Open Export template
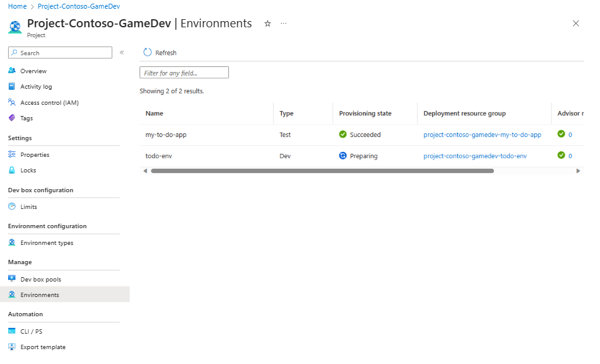 (x=43, y=347)
